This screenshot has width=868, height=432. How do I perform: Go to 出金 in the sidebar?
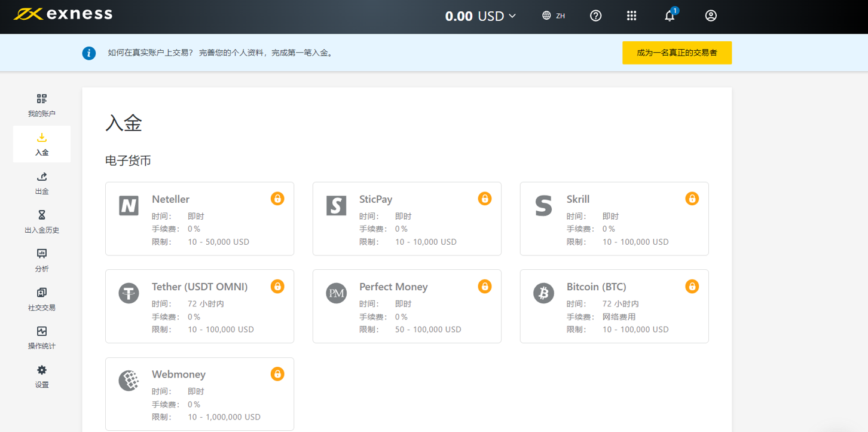click(x=42, y=183)
